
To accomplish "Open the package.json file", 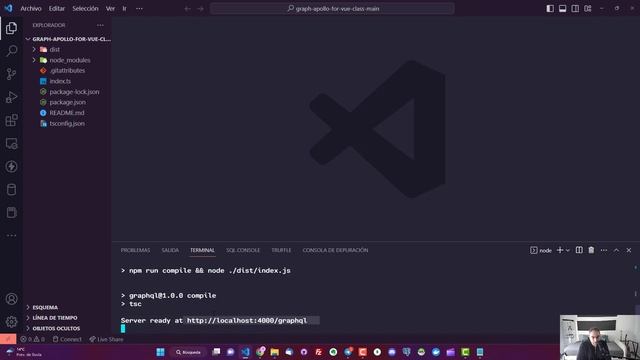I will 68,102.
